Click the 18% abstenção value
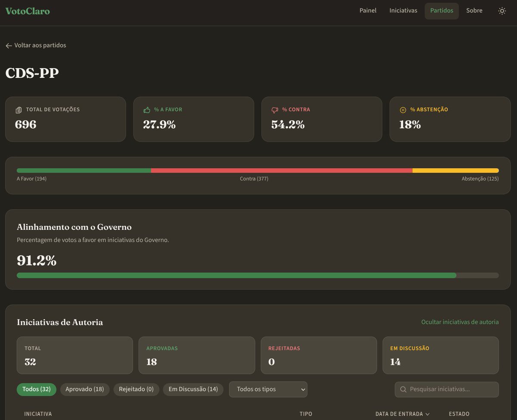 pos(410,125)
